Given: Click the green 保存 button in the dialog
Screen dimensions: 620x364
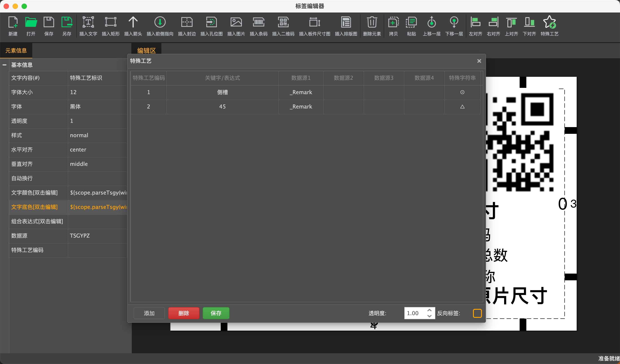Looking at the screenshot, I should pos(216,313).
